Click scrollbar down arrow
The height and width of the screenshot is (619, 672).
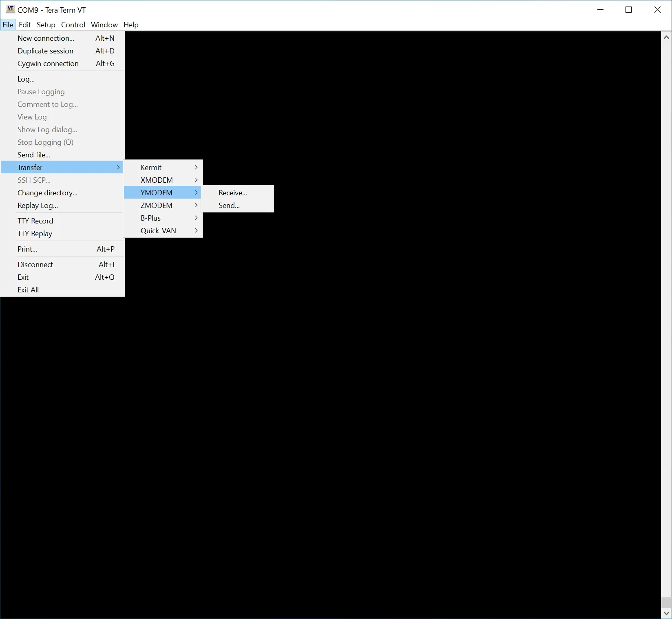[x=666, y=613]
